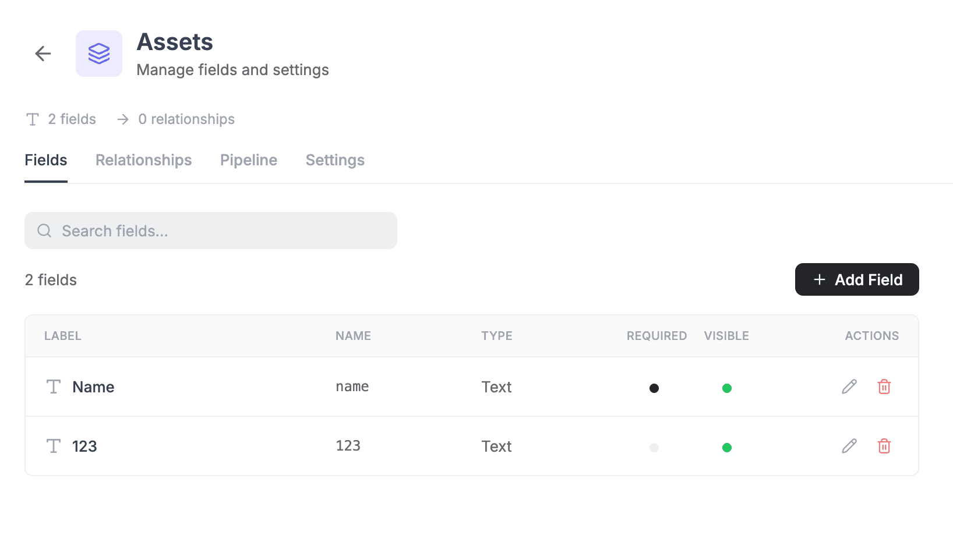Toggle visibility for the 123 field
The width and height of the screenshot is (953, 560).
coord(726,448)
